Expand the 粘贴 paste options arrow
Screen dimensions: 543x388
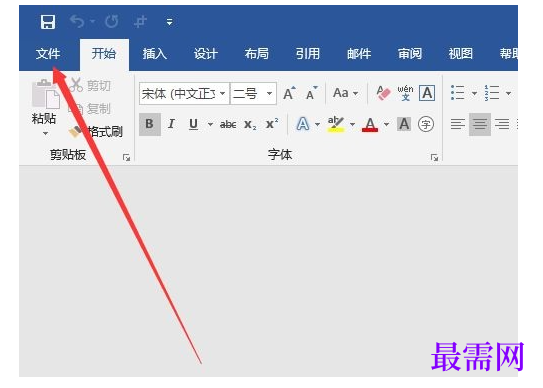[x=45, y=133]
